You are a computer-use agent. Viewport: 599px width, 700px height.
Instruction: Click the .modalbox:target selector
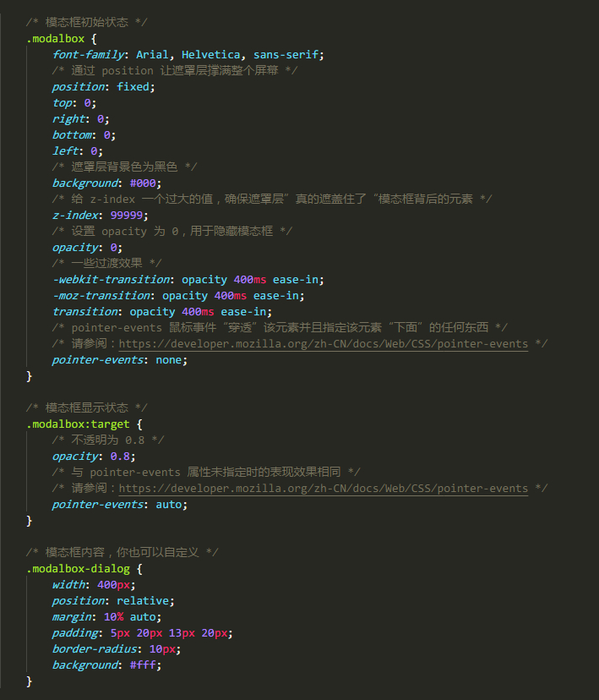(x=78, y=424)
